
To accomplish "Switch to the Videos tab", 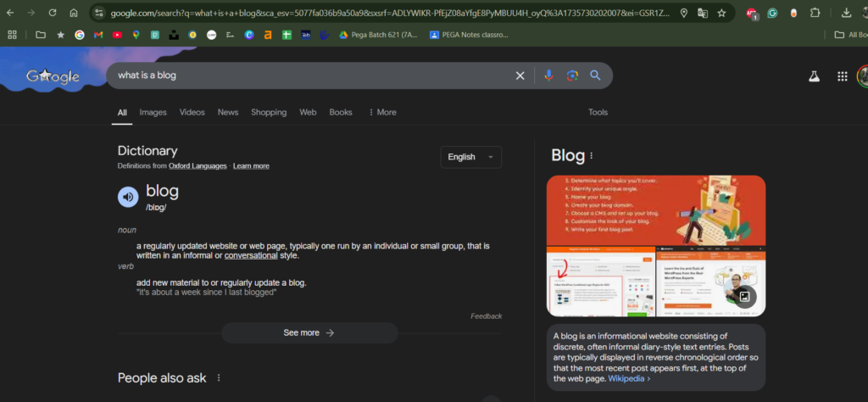I will [x=192, y=112].
